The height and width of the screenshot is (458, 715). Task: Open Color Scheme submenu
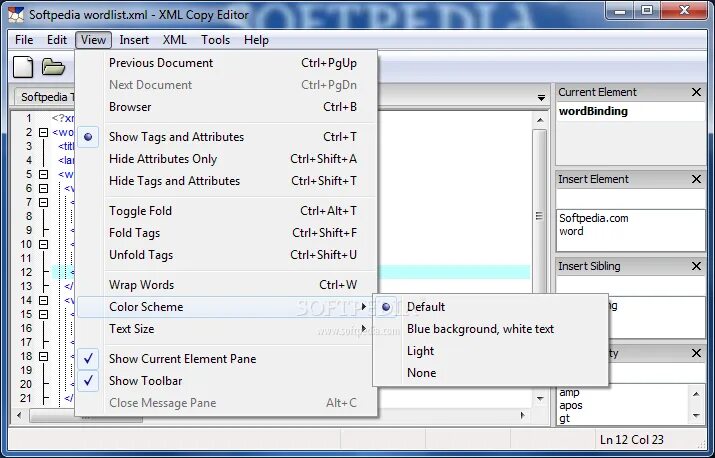[227, 307]
